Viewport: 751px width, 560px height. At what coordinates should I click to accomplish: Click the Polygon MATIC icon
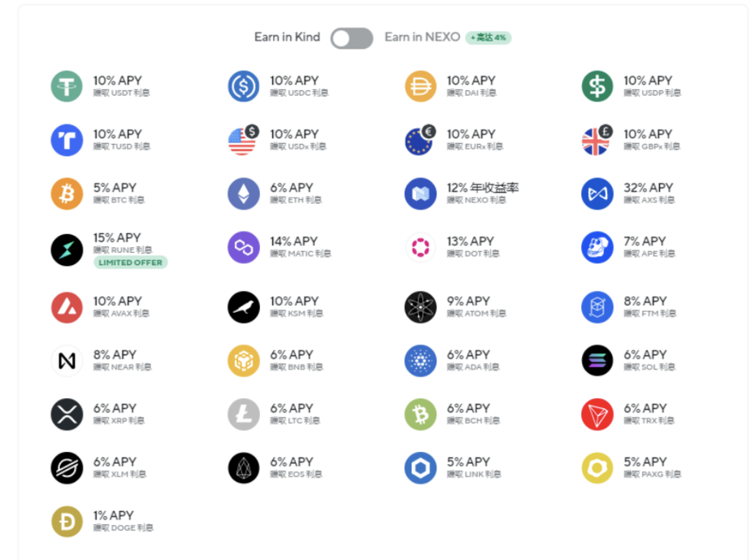244,247
